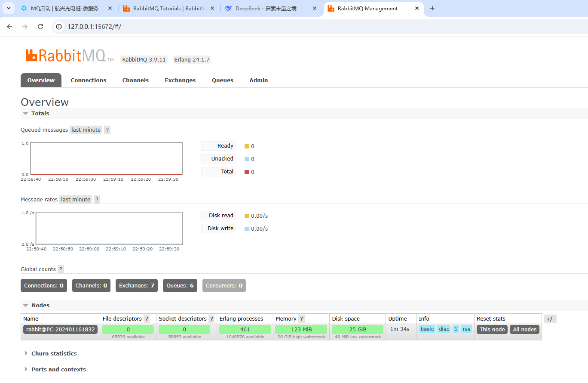Click the RabbitMQ logo
Image resolution: width=588 pixels, height=383 pixels.
(x=65, y=56)
